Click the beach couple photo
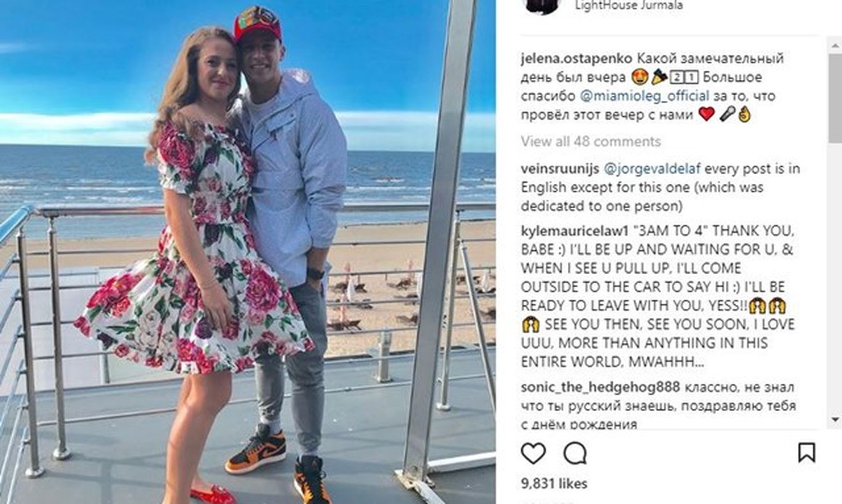842x504 pixels. point(248,252)
